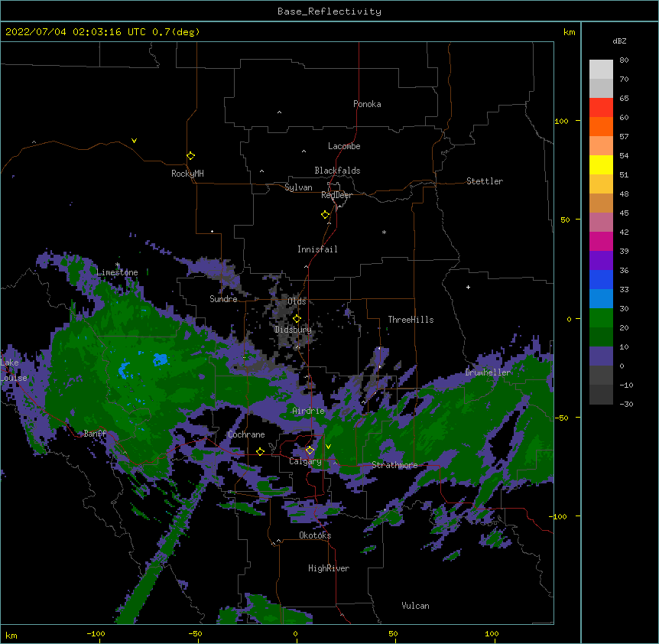The width and height of the screenshot is (659, 644).
Task: Click the Ponoka city label
Action: tap(367, 104)
